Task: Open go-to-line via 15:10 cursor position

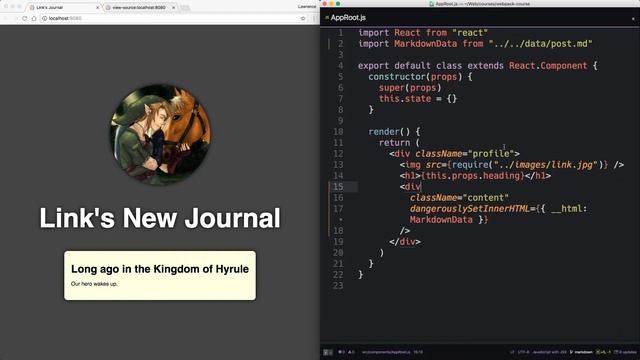Action: coord(418,352)
